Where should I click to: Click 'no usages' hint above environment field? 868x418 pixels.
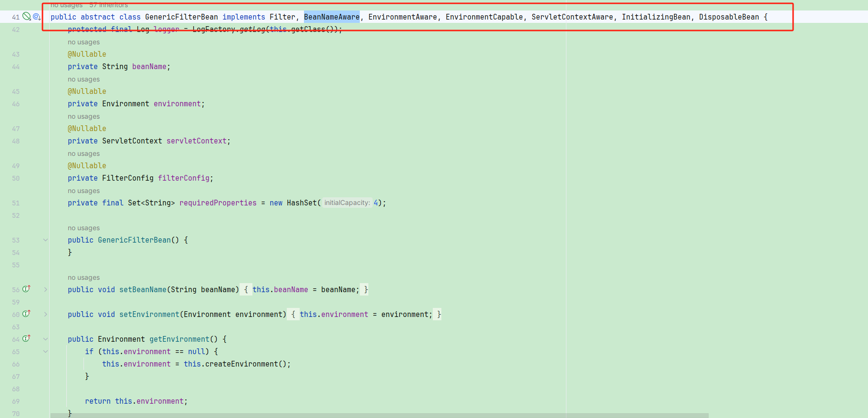(84, 79)
